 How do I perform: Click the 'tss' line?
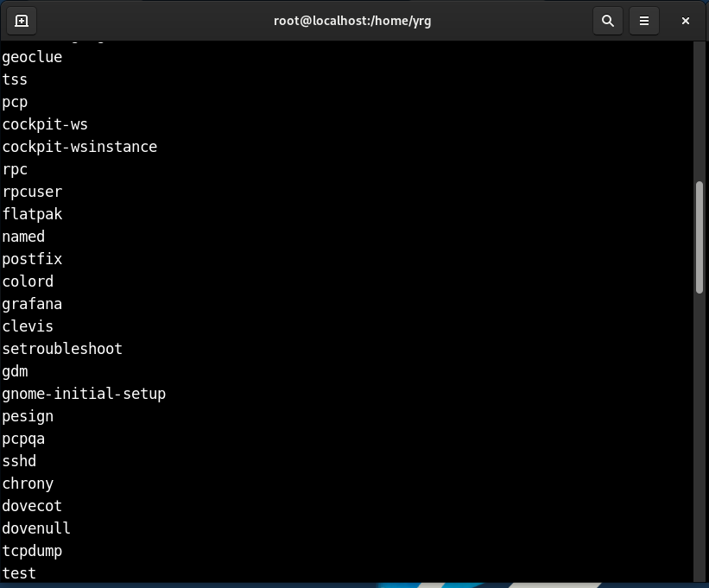point(15,79)
